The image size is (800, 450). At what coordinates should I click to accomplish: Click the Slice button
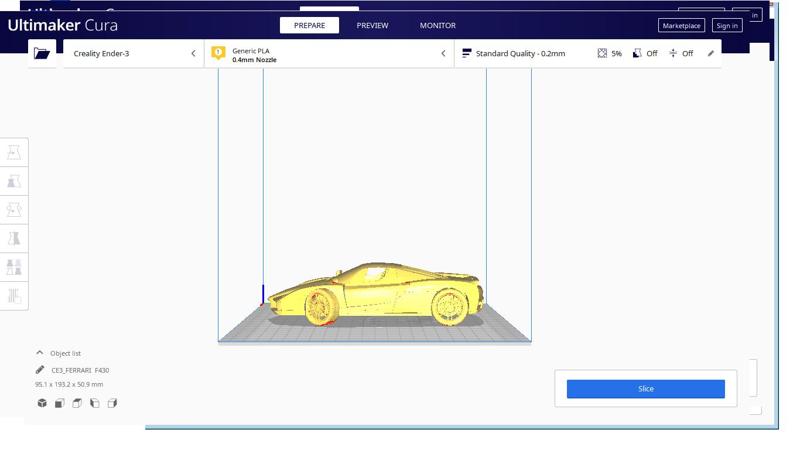click(x=645, y=389)
